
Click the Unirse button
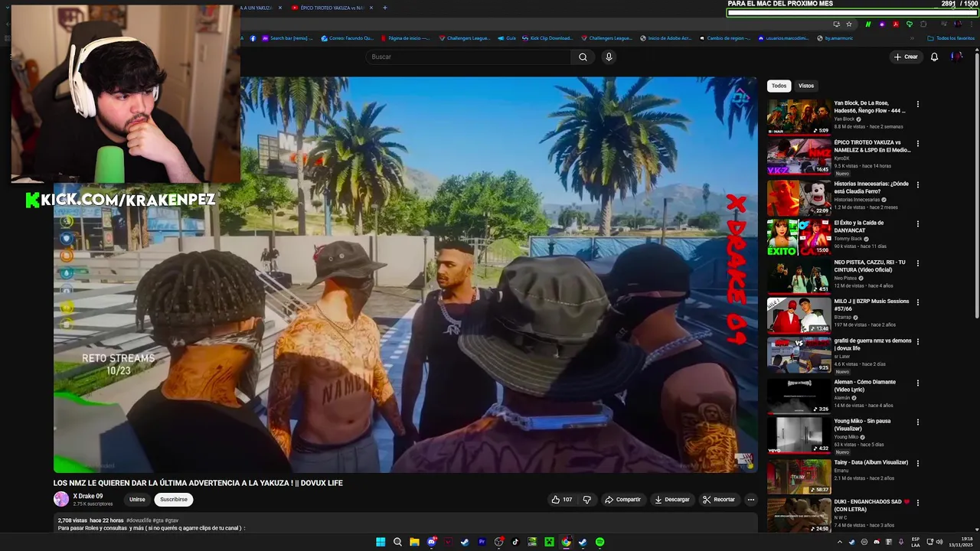click(x=137, y=500)
